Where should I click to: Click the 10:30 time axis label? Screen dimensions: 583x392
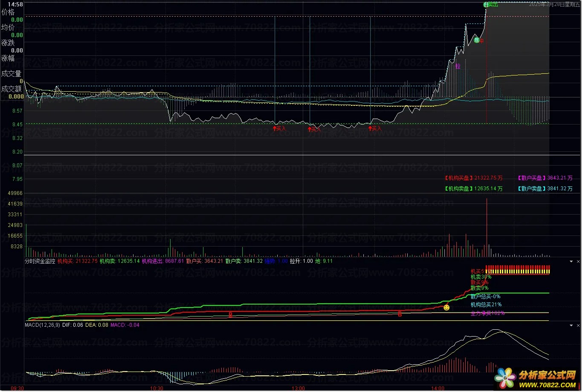tap(157, 389)
